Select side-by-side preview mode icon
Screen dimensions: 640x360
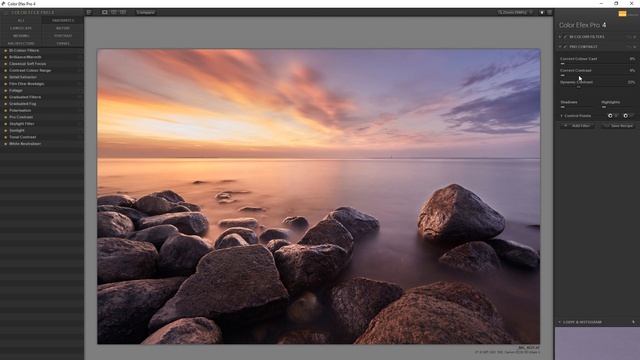click(123, 12)
